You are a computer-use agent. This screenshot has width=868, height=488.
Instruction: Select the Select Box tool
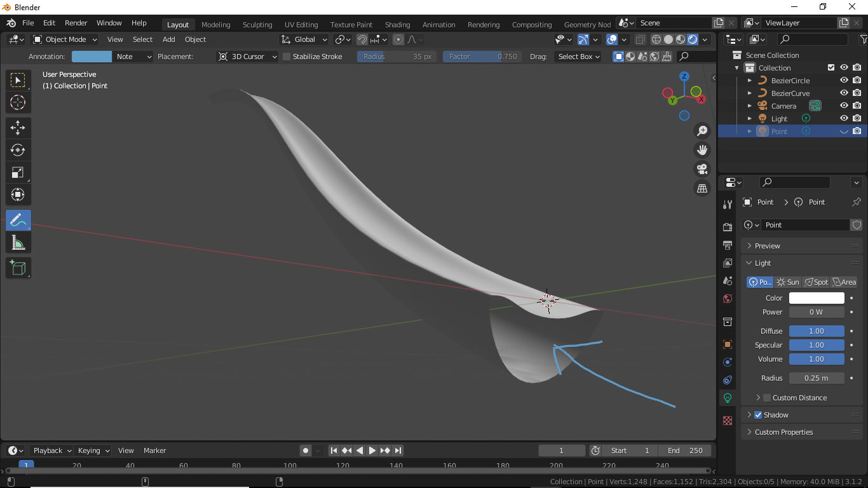(18, 80)
